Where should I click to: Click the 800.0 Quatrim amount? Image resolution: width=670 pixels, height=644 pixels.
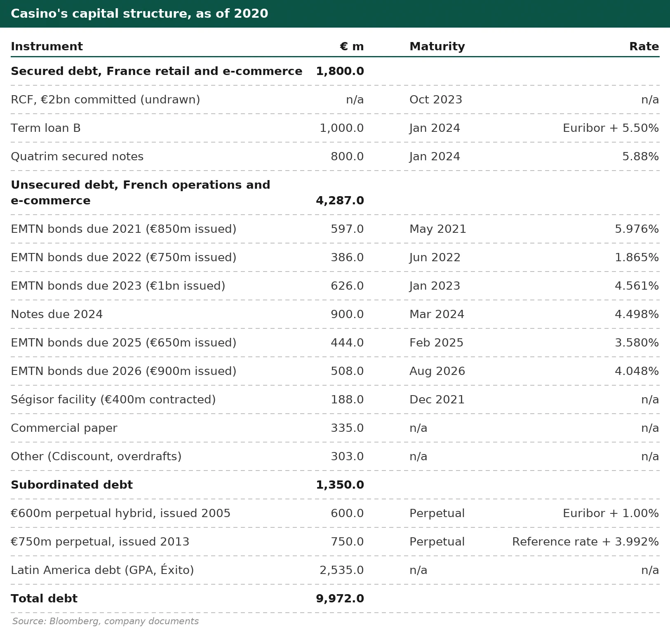347,157
